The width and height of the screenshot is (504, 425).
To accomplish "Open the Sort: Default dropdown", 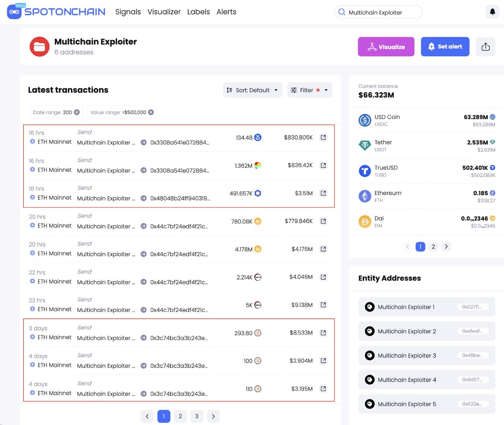I will pos(252,90).
